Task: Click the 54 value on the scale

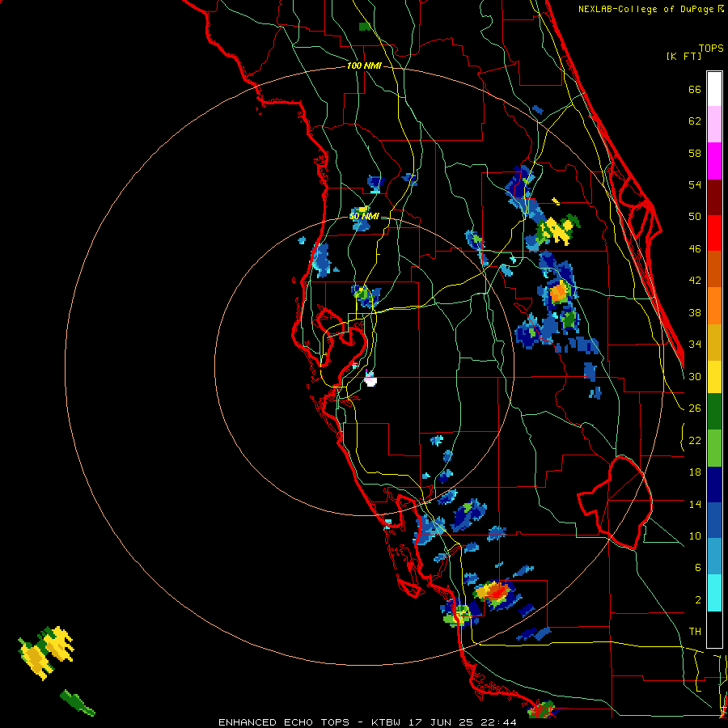Action: 695,185
